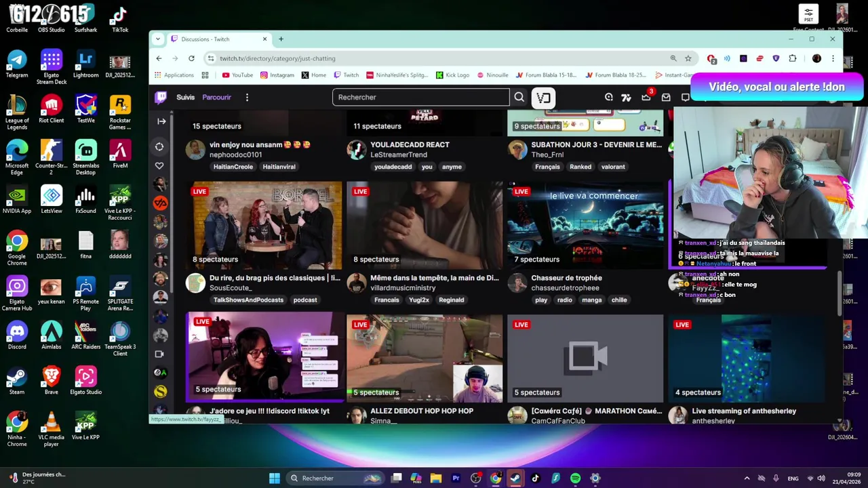Open the Elgato Camera Hub shortcut
Viewport: 868px width, 488px height.
17,294
